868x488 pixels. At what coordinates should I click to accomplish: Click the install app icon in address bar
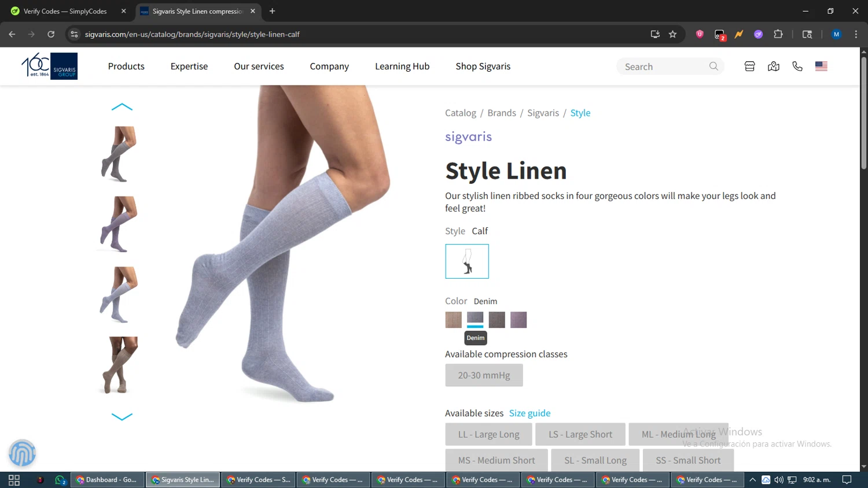[x=655, y=34]
